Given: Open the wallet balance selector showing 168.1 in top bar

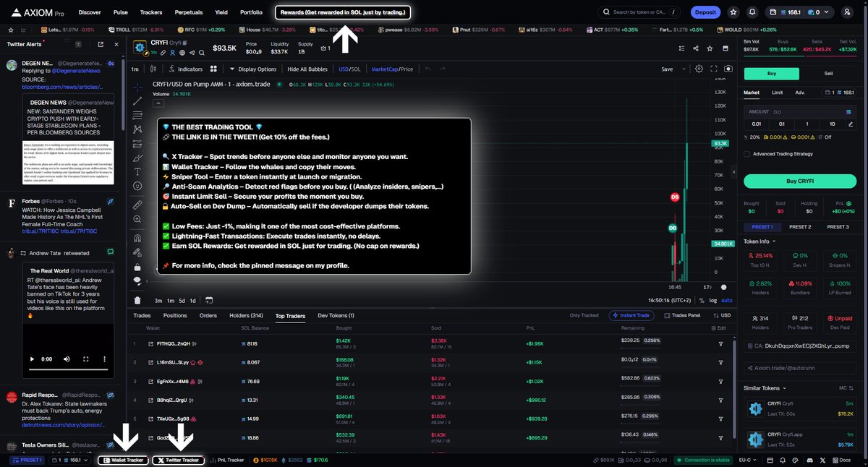Looking at the screenshot, I should [799, 12].
